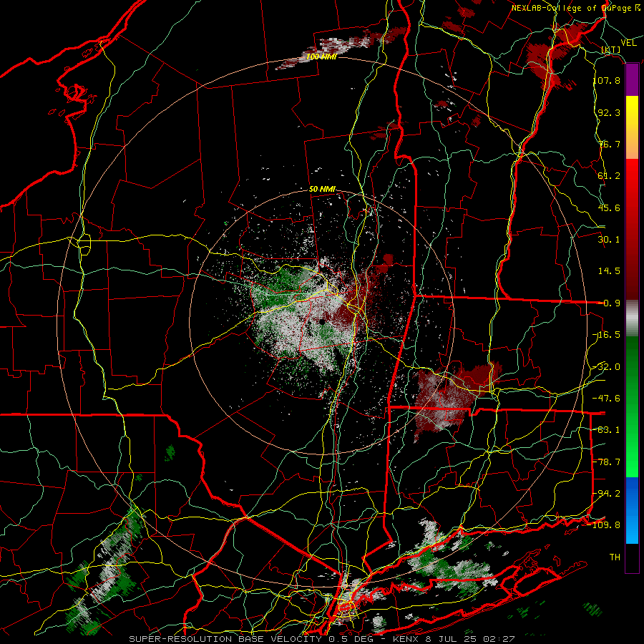644x644 pixels.
Task: Click the 76.7 legend value
Action: click(x=609, y=144)
